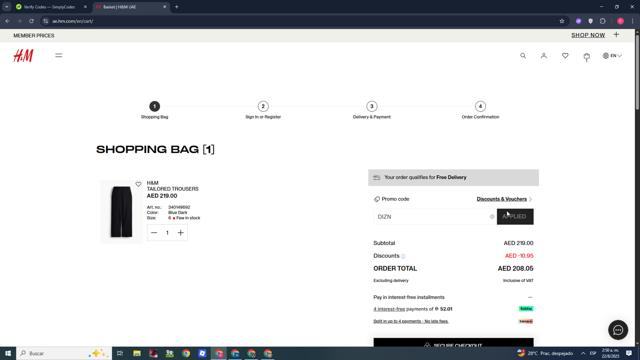Open the 4 interest-free payments link
The image size is (640, 360).
coord(389,309)
